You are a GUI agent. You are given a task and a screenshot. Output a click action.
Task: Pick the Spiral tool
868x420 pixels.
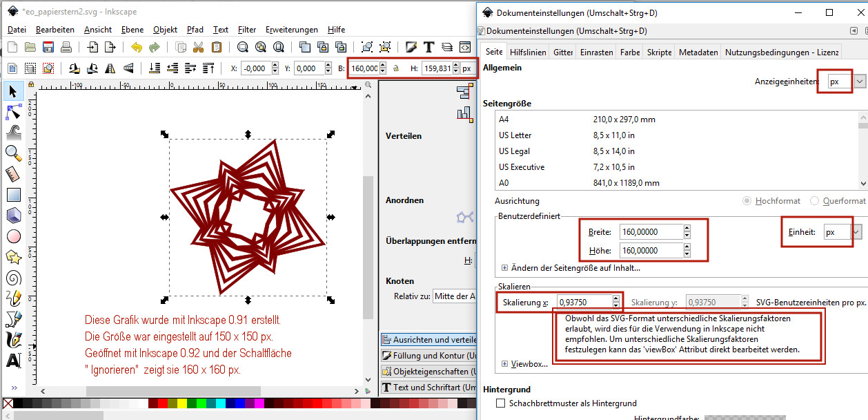[x=13, y=278]
